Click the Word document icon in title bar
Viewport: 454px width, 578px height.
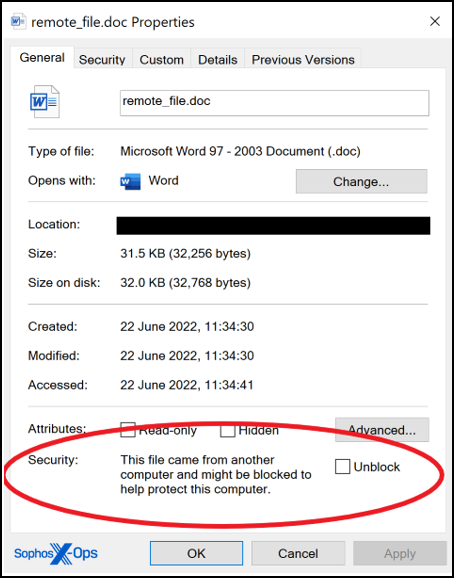coord(18,21)
